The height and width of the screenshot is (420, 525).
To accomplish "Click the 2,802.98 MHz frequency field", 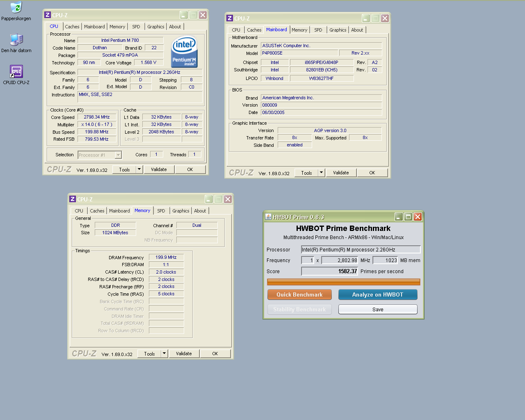I will [x=340, y=260].
